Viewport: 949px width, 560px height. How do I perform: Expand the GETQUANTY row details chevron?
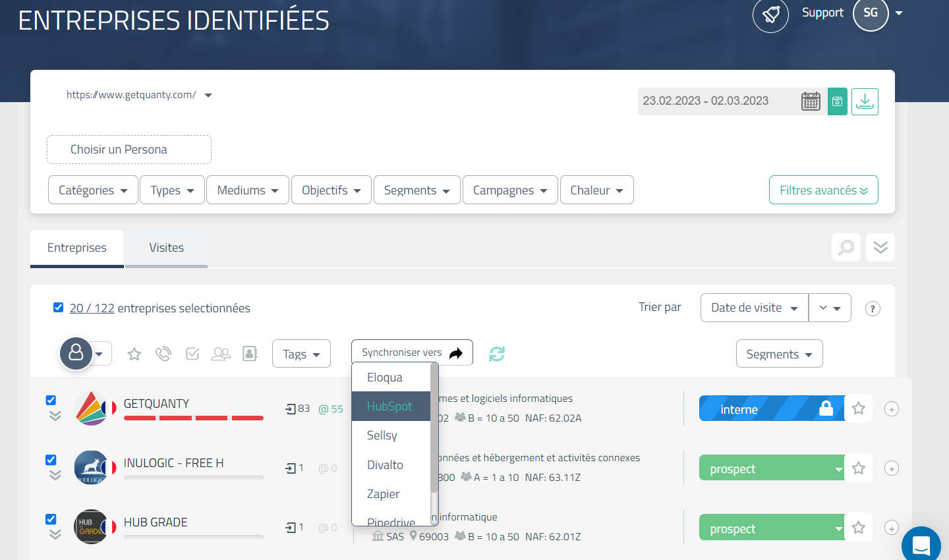(55, 416)
